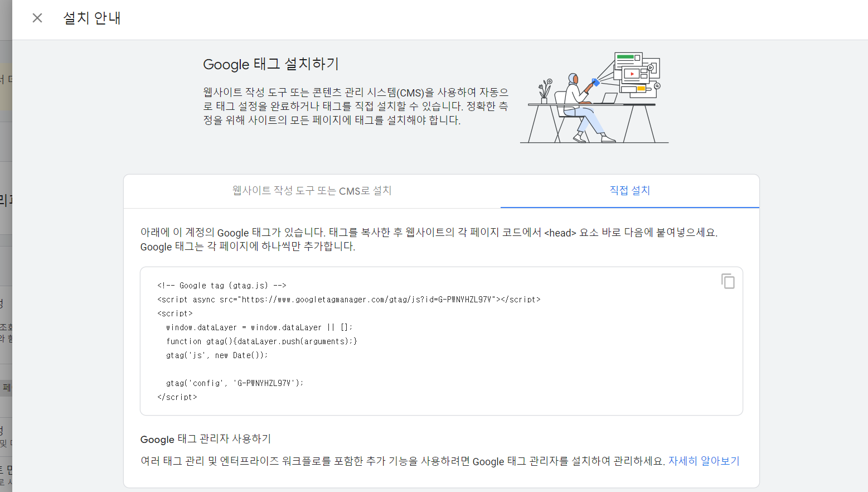Click the closing '</script>' line

tap(177, 397)
